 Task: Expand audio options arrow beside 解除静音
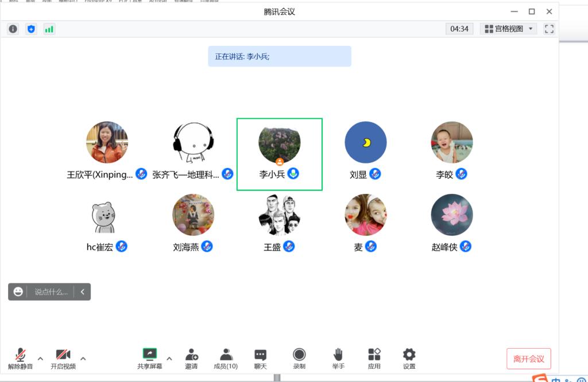point(40,358)
